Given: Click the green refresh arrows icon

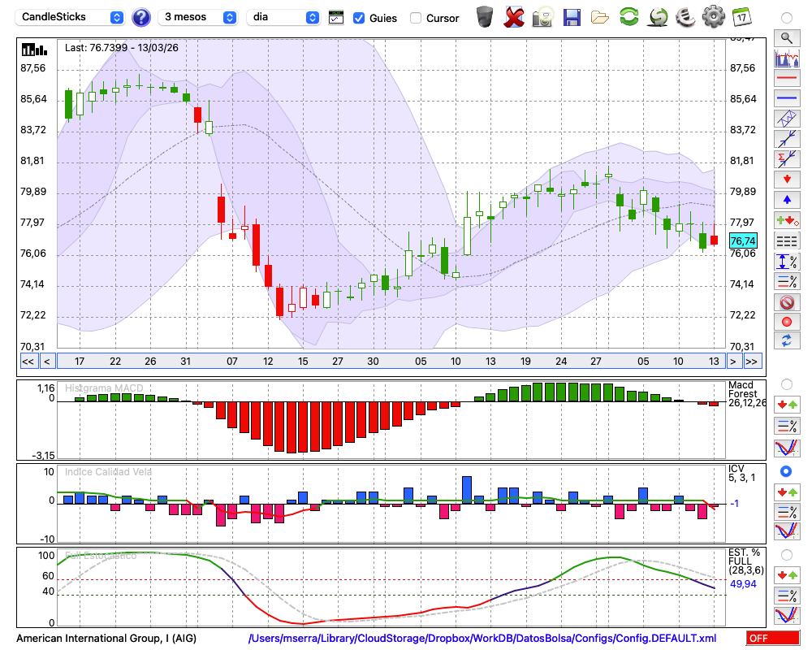Looking at the screenshot, I should pyautogui.click(x=628, y=17).
